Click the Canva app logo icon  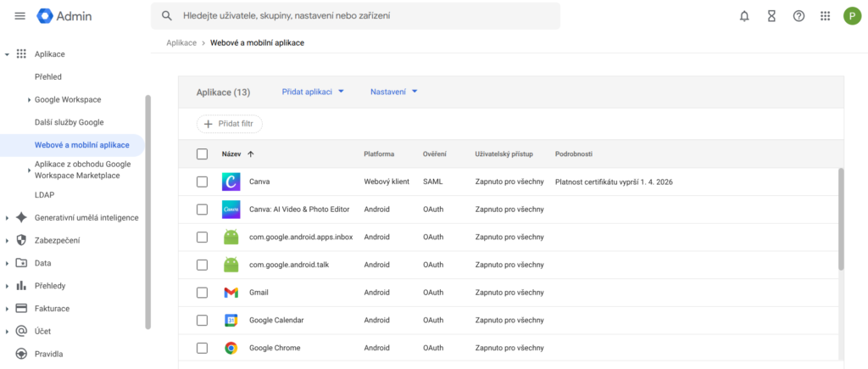231,182
